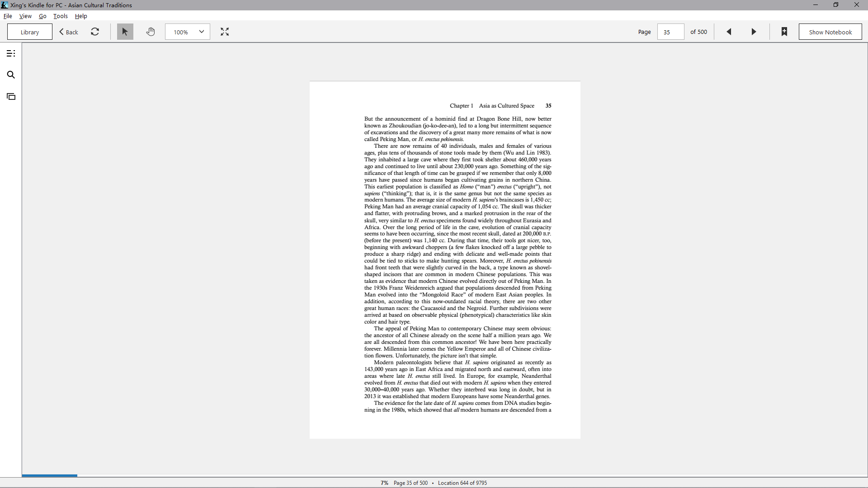Click the Library button
The width and height of the screenshot is (868, 488).
[x=30, y=32]
